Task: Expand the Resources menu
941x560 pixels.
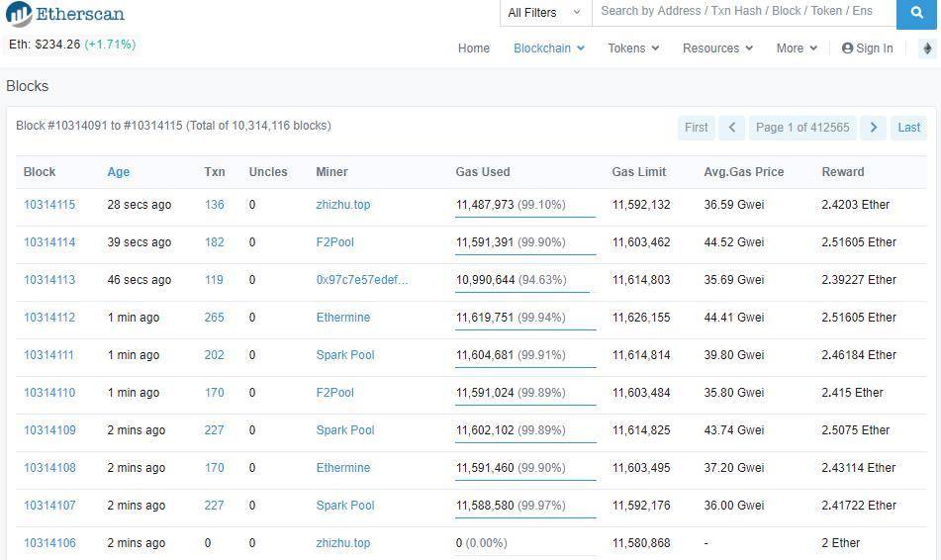Action: click(717, 48)
